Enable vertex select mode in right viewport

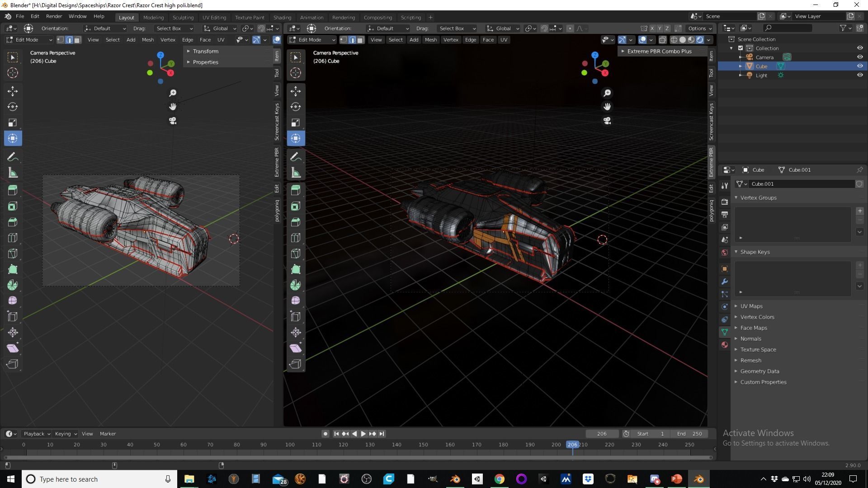344,40
